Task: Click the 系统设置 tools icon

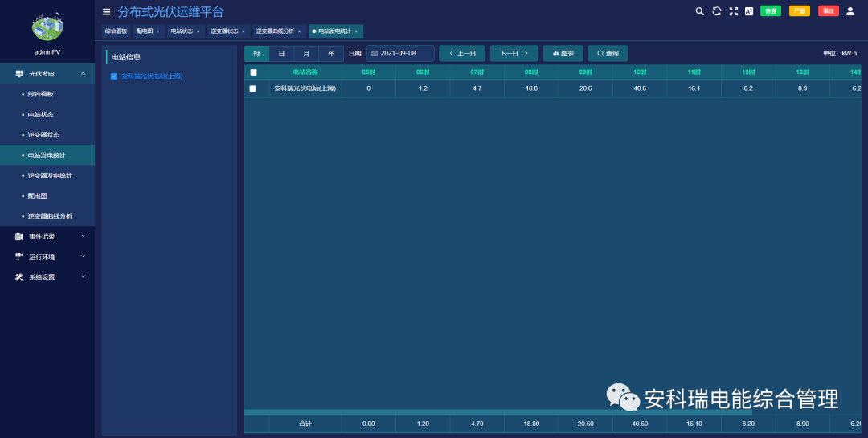Action: (x=18, y=277)
